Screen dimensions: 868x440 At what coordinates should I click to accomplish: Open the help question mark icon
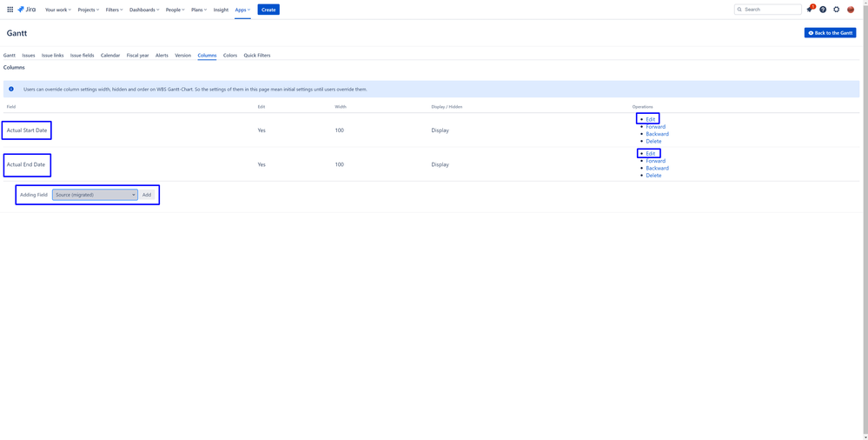(823, 10)
